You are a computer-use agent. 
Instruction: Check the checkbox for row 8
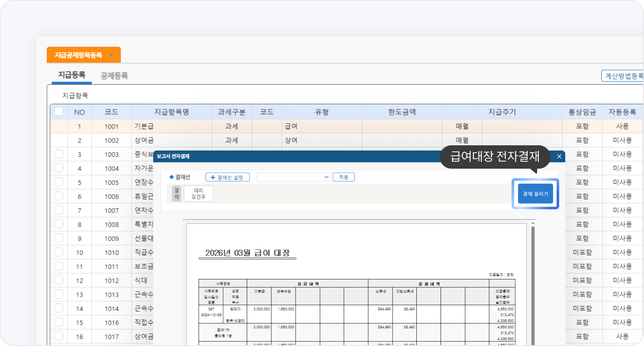[59, 224]
